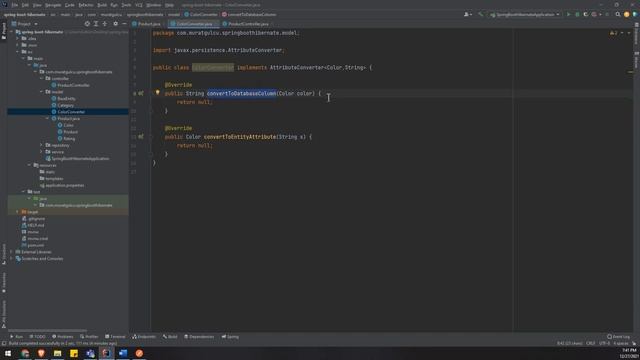Click the green Run arrow in toolbar
Viewport: 640px width, 360px height.
point(568,14)
